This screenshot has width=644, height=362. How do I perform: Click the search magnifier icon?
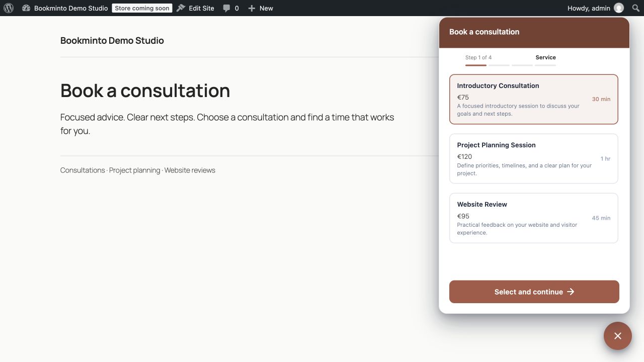click(636, 8)
